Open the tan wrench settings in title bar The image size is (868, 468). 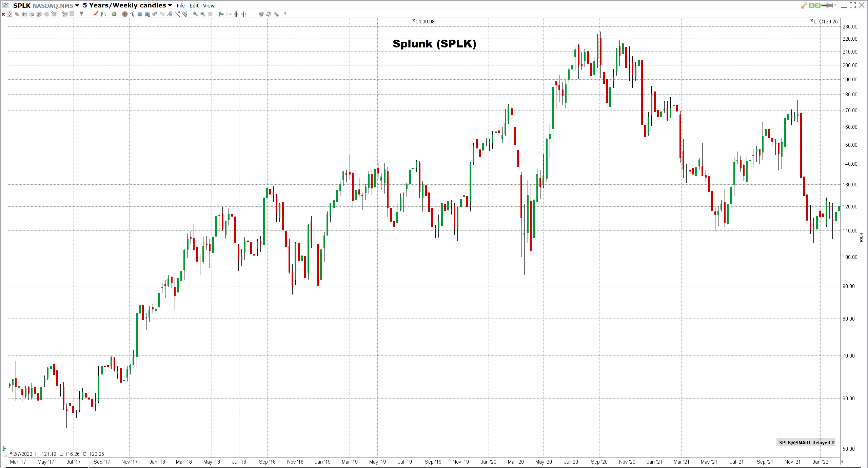click(804, 5)
